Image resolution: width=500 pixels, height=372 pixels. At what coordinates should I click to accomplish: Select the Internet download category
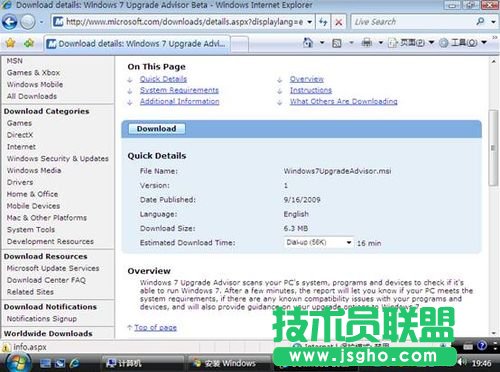tap(21, 147)
